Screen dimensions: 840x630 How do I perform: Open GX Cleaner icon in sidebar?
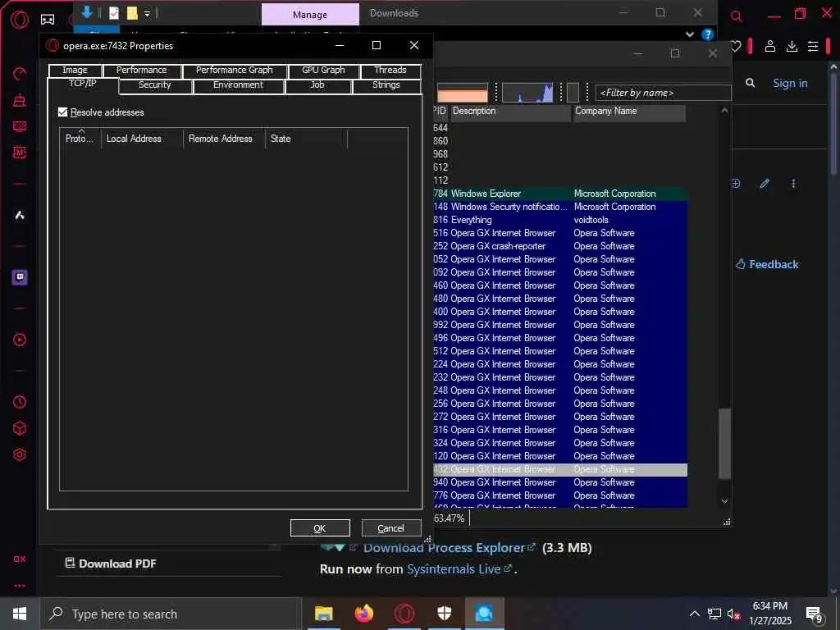click(x=20, y=100)
